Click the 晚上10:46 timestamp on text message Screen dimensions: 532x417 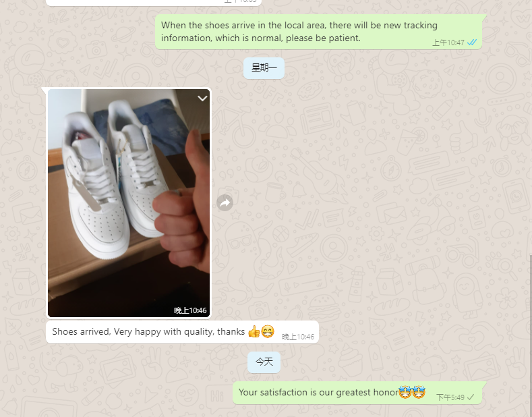tap(298, 337)
